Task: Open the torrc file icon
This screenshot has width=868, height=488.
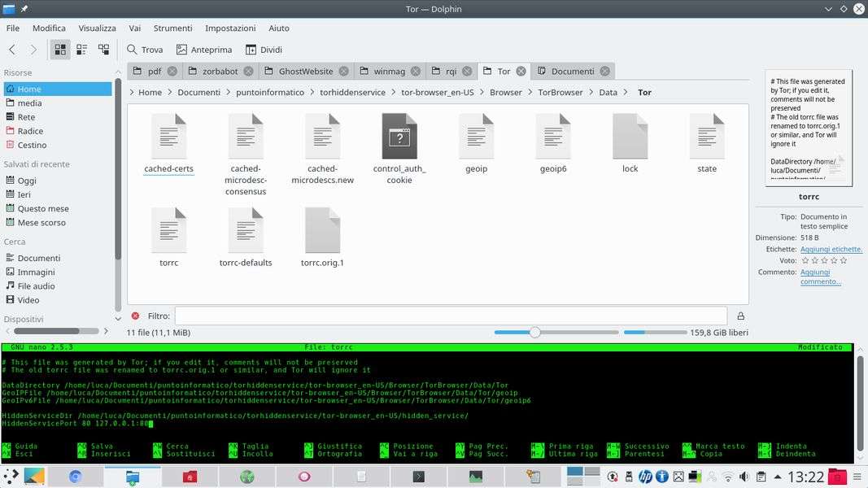Action: (x=168, y=231)
